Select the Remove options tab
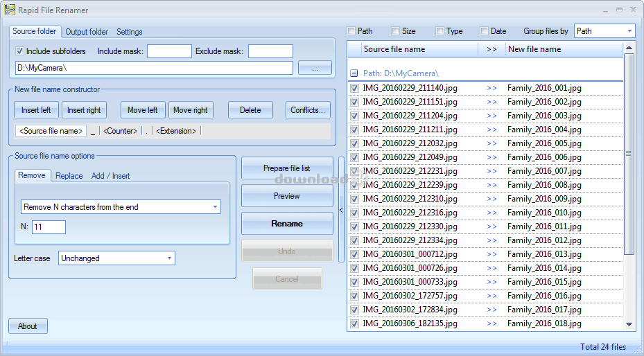This screenshot has width=644, height=356. click(x=32, y=175)
